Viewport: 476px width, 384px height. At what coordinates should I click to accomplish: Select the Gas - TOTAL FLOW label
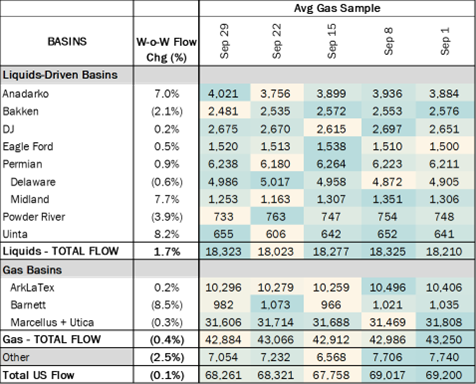click(x=52, y=339)
